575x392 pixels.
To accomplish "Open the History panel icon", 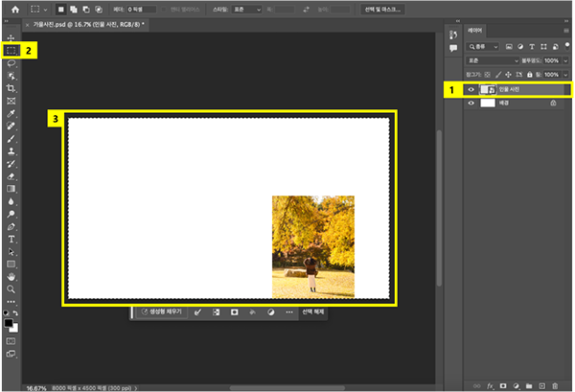I will 453,35.
